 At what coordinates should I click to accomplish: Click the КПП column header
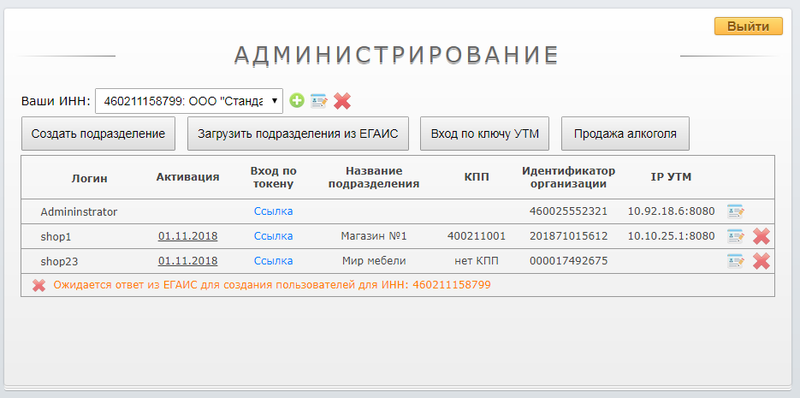pyautogui.click(x=477, y=177)
